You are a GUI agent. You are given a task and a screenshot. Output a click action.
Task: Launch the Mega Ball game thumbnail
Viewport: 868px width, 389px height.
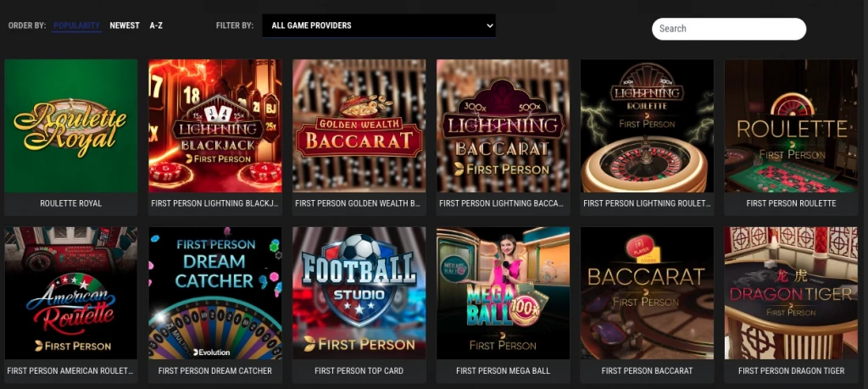(504, 293)
